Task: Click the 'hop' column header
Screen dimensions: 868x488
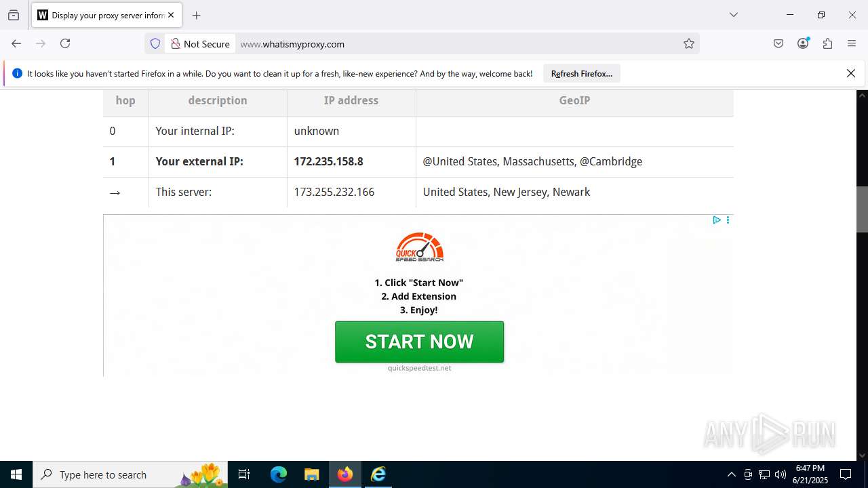Action: pos(125,100)
